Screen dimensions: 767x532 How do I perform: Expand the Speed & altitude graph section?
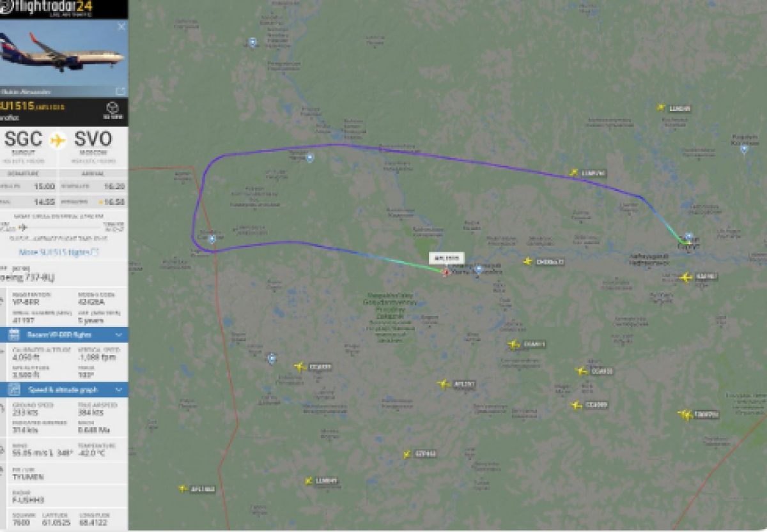pos(64,390)
